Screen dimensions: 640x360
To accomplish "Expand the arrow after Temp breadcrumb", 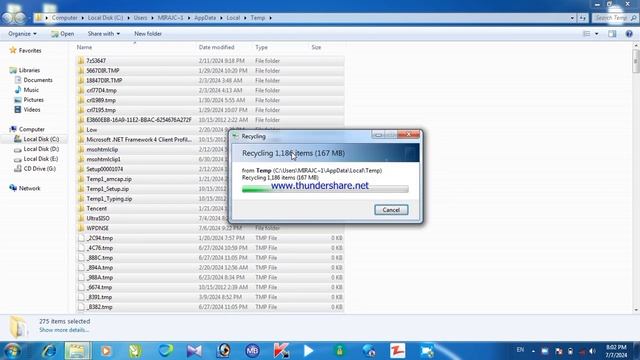I will point(270,18).
